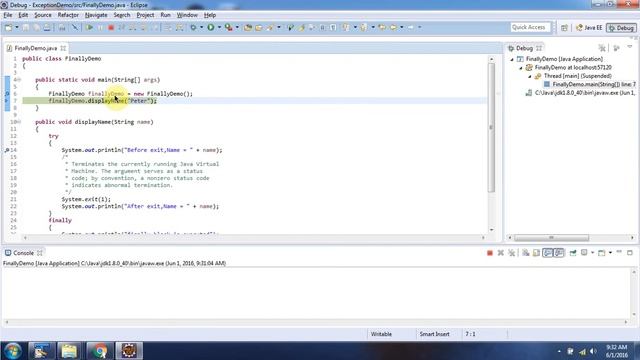Screen dimensions: 640x360
Task: Open the Run launch dropdown arrow
Action: click(x=219, y=27)
